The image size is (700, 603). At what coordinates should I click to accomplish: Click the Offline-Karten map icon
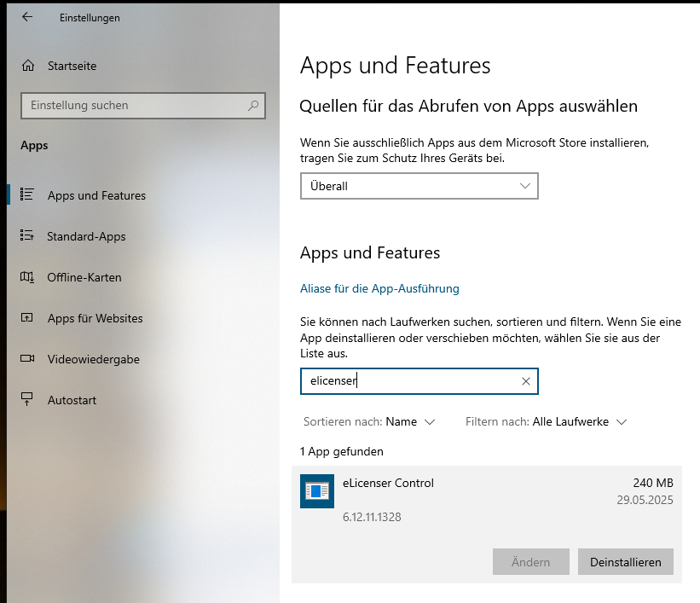pos(26,277)
